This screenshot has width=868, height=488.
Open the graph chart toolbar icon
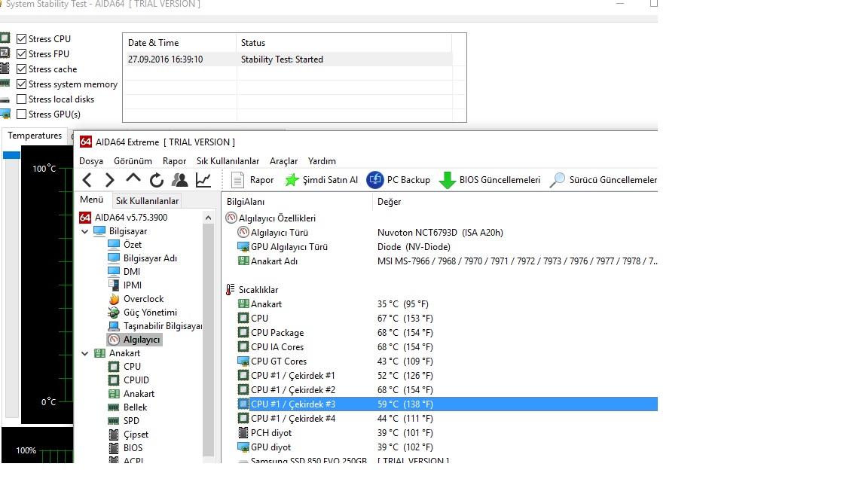pos(203,180)
